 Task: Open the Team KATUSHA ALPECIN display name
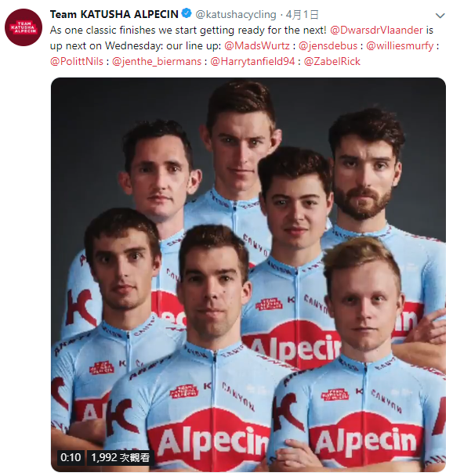tap(114, 14)
